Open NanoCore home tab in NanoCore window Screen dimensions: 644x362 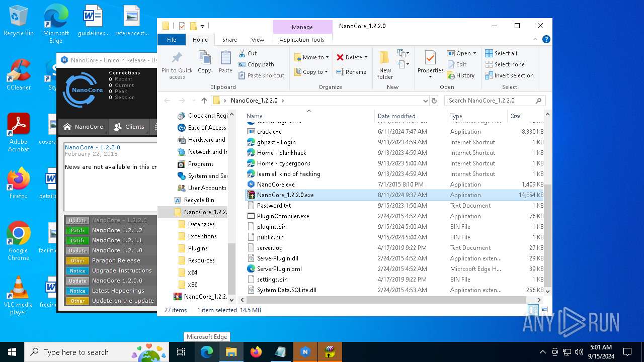83,127
